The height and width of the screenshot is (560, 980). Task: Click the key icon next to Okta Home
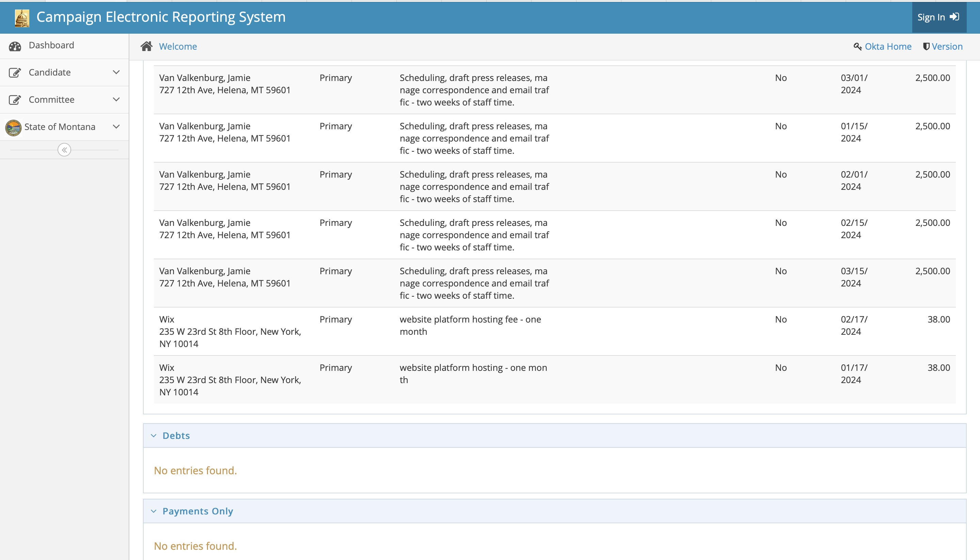coord(857,47)
